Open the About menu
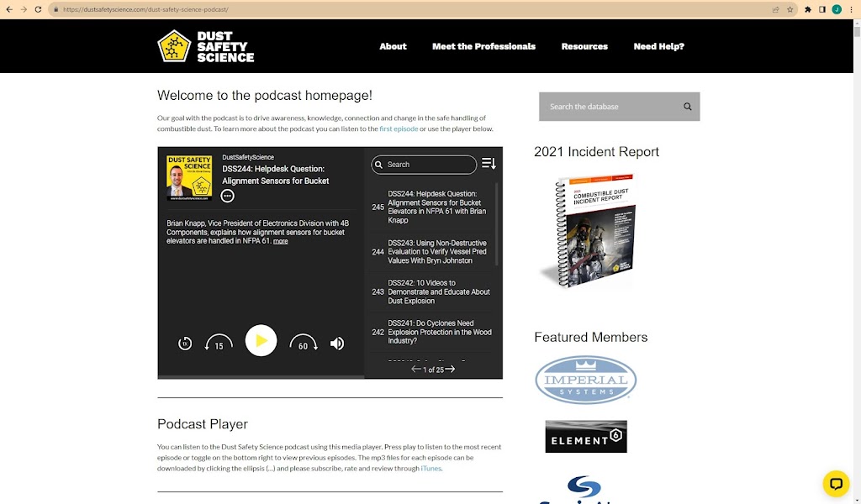This screenshot has height=504, width=861. tap(394, 46)
